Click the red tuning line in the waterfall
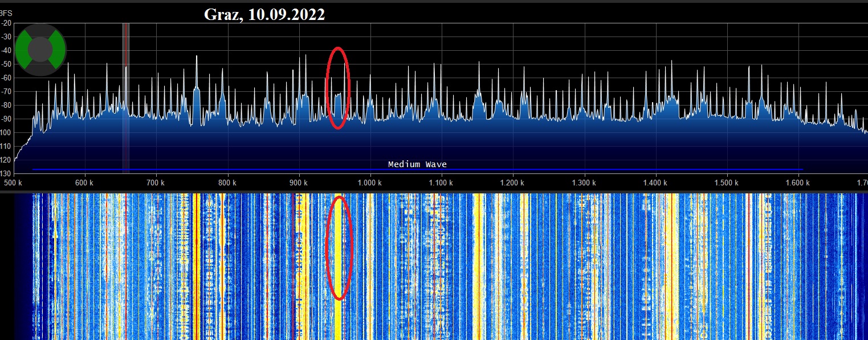This screenshot has width=868, height=340. 125,262
